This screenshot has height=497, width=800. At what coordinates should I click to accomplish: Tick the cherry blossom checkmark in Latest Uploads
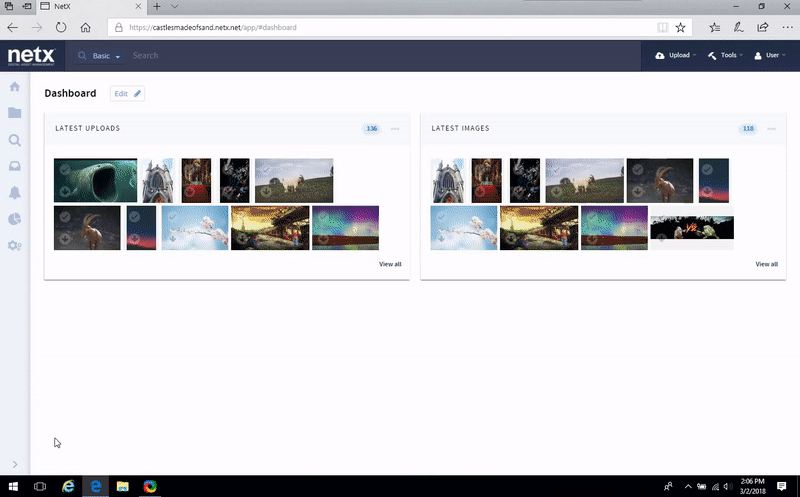pyautogui.click(x=172, y=217)
